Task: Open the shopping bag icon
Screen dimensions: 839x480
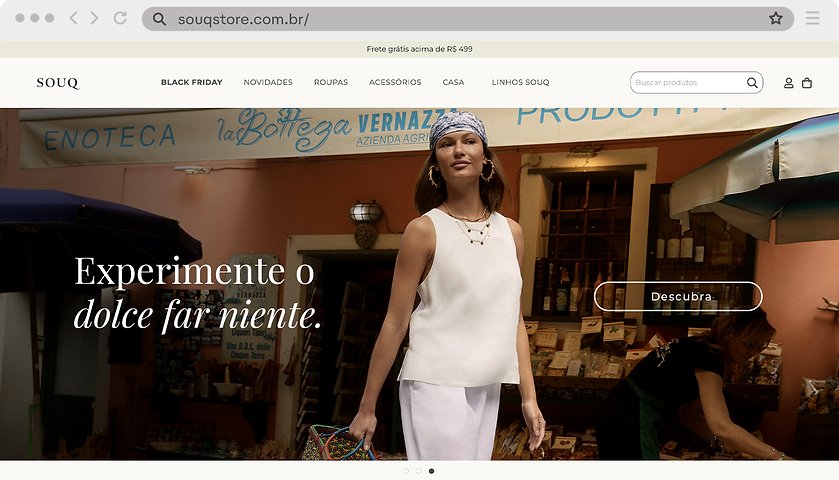Action: (807, 83)
